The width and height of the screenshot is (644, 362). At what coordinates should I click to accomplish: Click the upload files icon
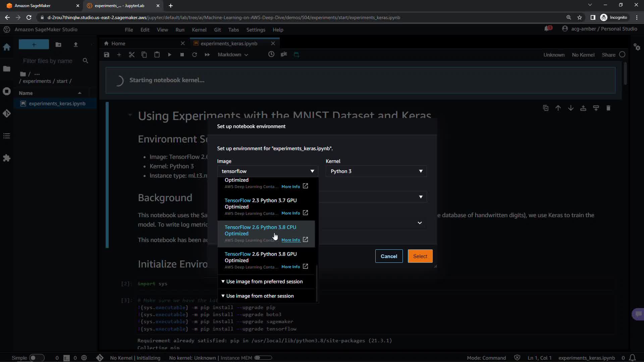coord(75,45)
